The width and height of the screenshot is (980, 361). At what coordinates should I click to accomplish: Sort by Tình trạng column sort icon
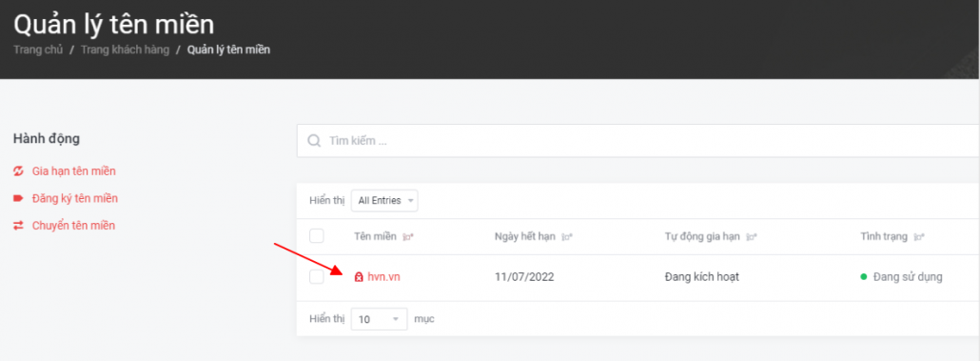click(x=919, y=237)
